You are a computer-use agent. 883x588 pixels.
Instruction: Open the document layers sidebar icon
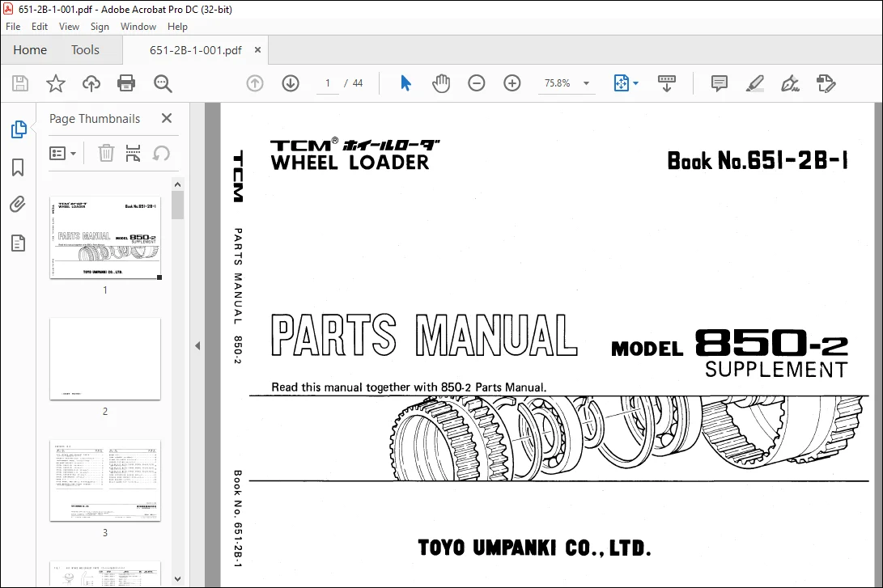click(18, 243)
